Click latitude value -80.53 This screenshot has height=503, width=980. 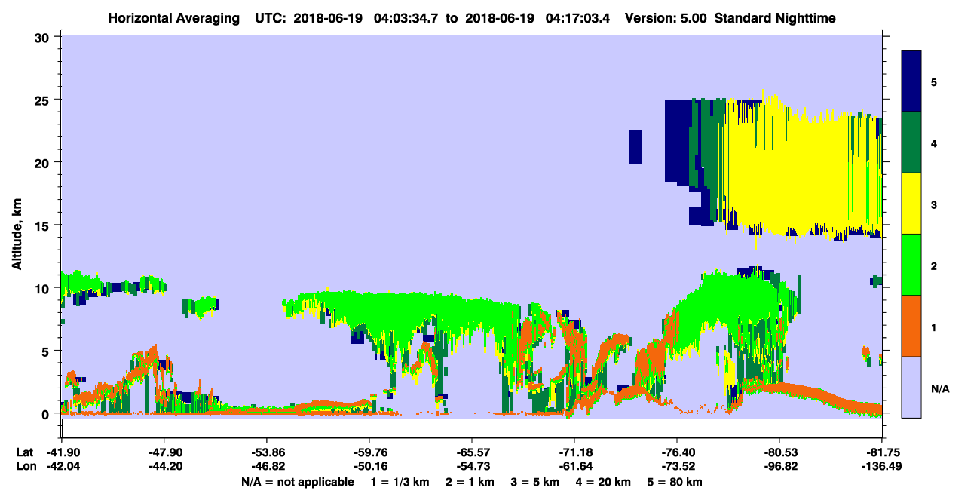pos(779,452)
